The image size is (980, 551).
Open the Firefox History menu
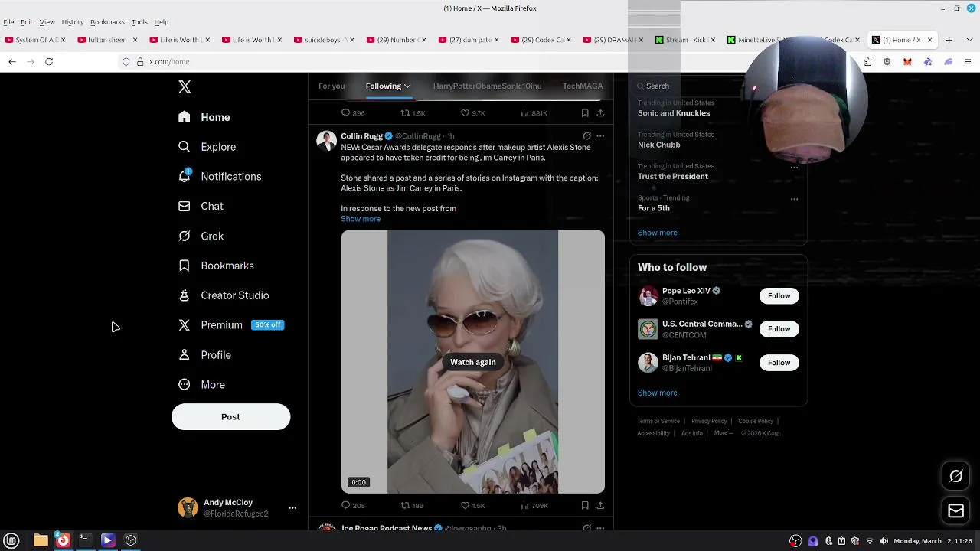click(73, 22)
